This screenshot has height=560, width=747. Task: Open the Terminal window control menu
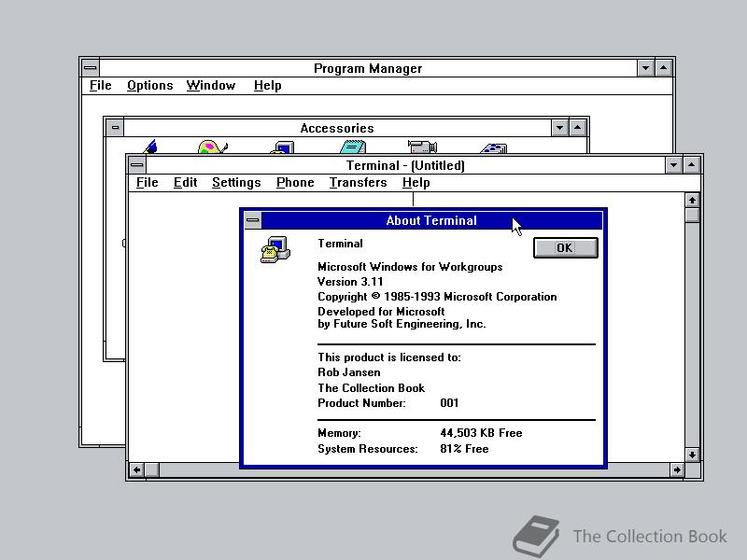pos(136,165)
